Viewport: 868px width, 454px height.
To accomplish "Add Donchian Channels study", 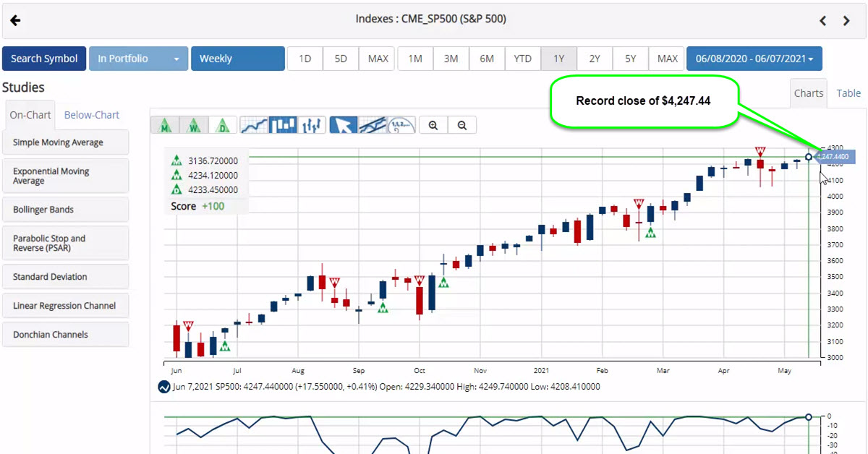I will (x=66, y=335).
